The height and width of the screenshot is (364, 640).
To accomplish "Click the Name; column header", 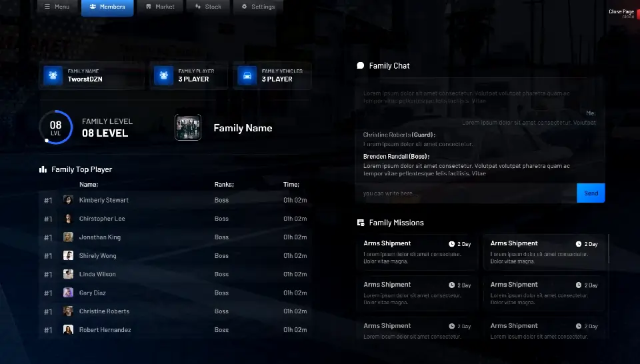I will click(89, 185).
